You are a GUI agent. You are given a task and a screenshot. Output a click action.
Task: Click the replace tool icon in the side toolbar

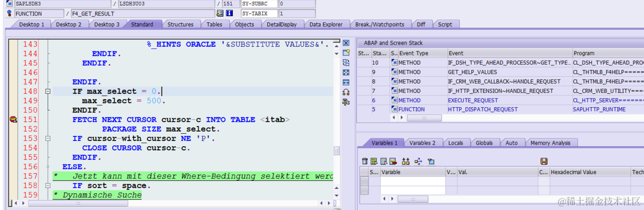click(x=346, y=63)
